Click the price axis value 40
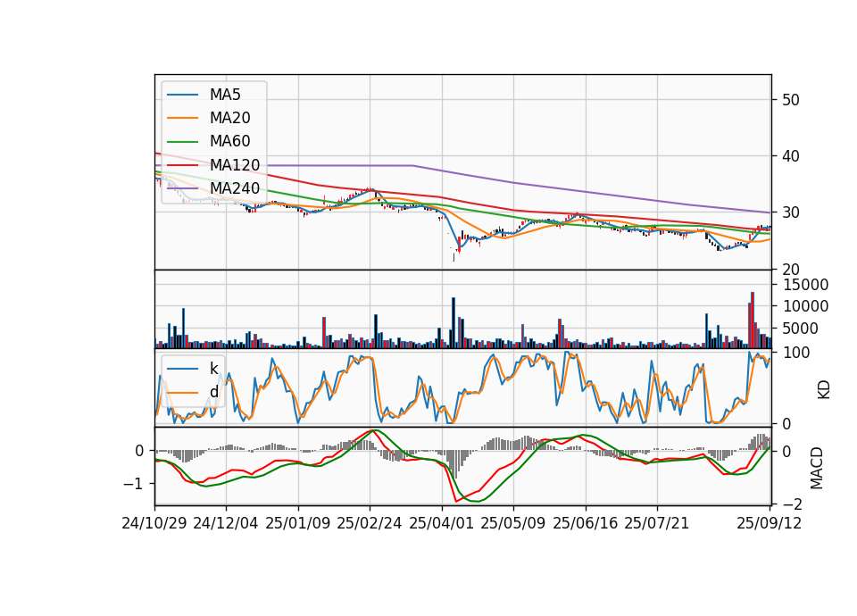The width and height of the screenshot is (857, 616). [x=791, y=156]
